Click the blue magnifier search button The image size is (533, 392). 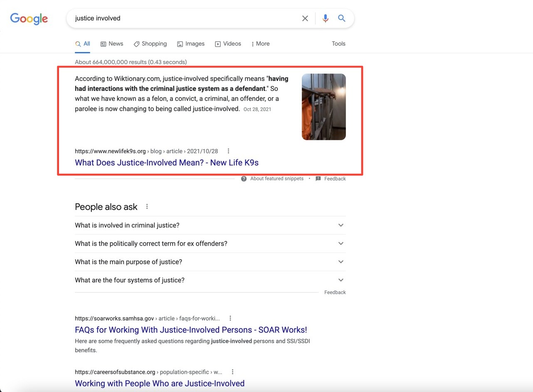342,18
